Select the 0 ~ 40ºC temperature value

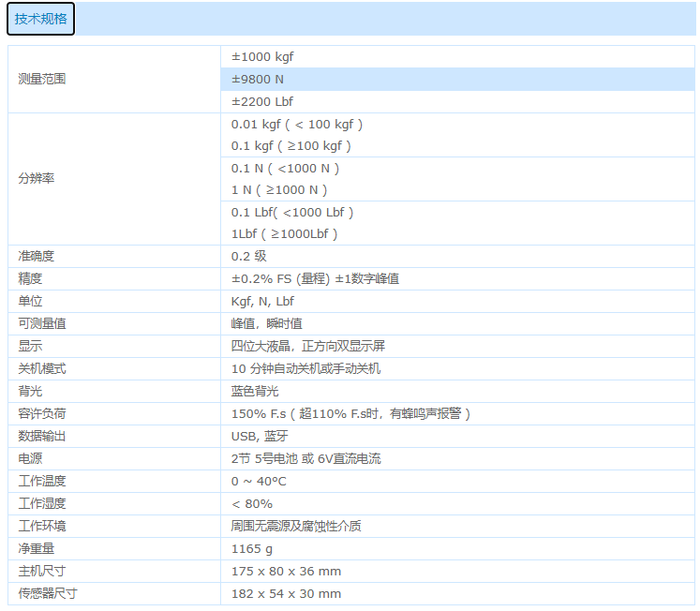259,482
